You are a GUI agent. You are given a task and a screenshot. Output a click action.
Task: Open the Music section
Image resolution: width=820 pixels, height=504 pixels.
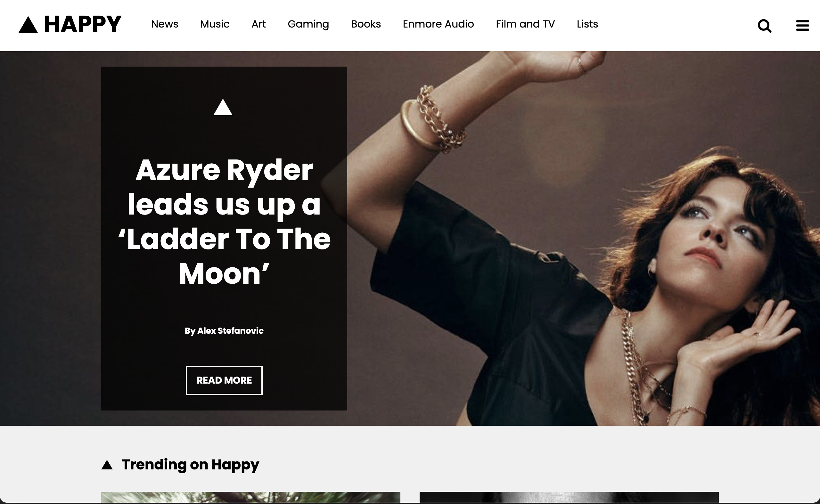pyautogui.click(x=215, y=24)
